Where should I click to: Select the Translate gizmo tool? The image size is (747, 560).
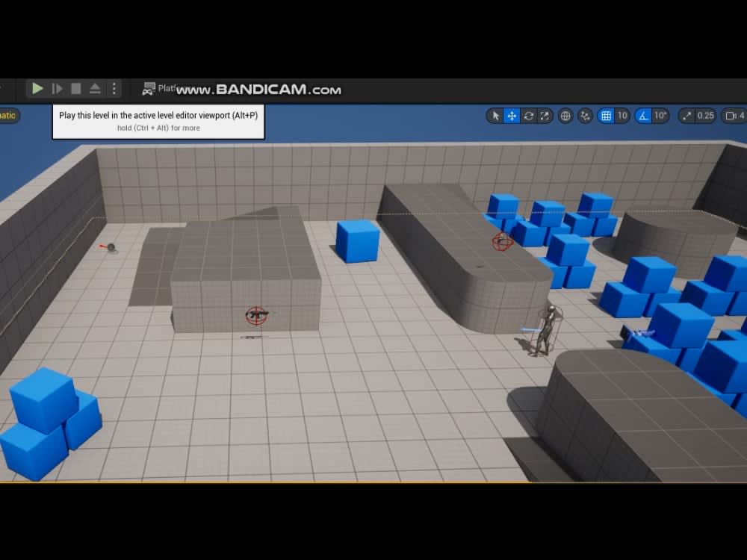click(x=512, y=116)
